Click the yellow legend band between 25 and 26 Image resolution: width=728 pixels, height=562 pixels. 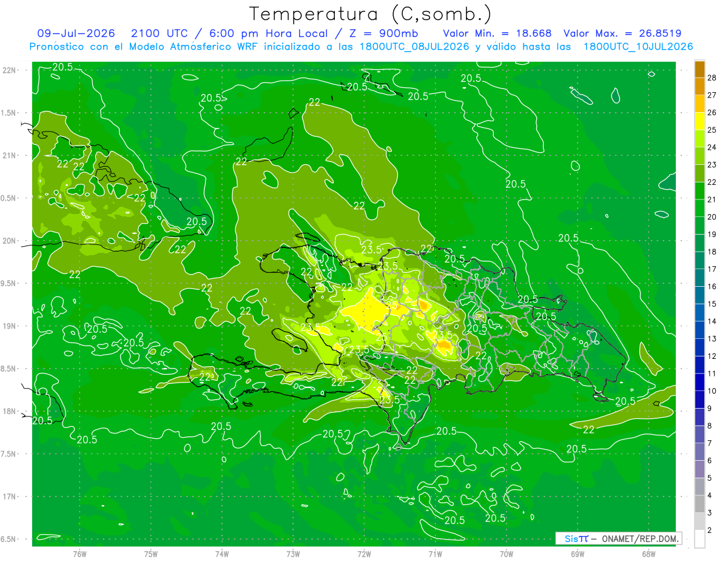pos(699,121)
